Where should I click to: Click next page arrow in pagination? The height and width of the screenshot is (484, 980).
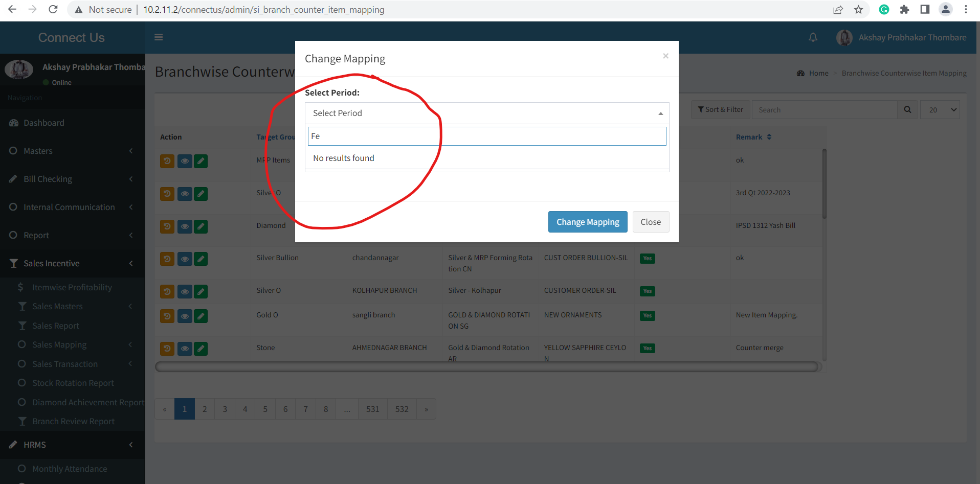426,409
